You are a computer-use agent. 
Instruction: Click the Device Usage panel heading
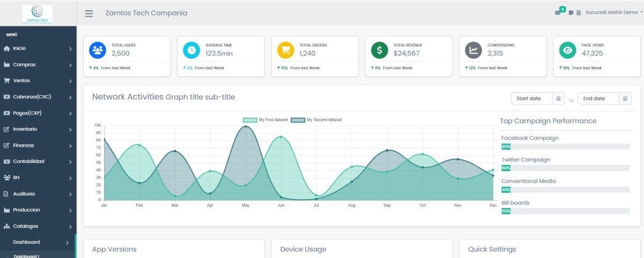pos(303,249)
